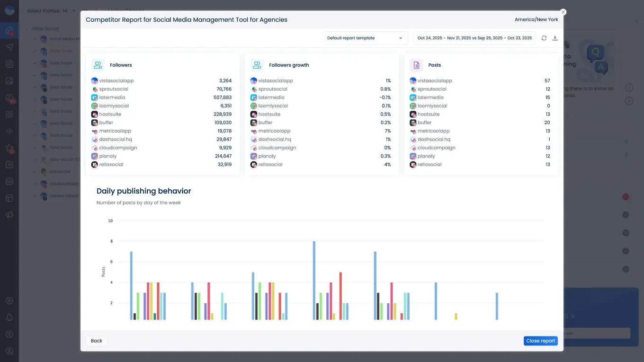This screenshot has width=644, height=362.
Task: Refresh the competitor report data
Action: click(544, 38)
